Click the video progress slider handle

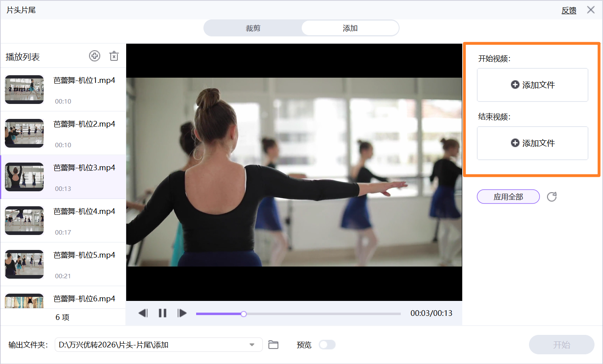243,314
